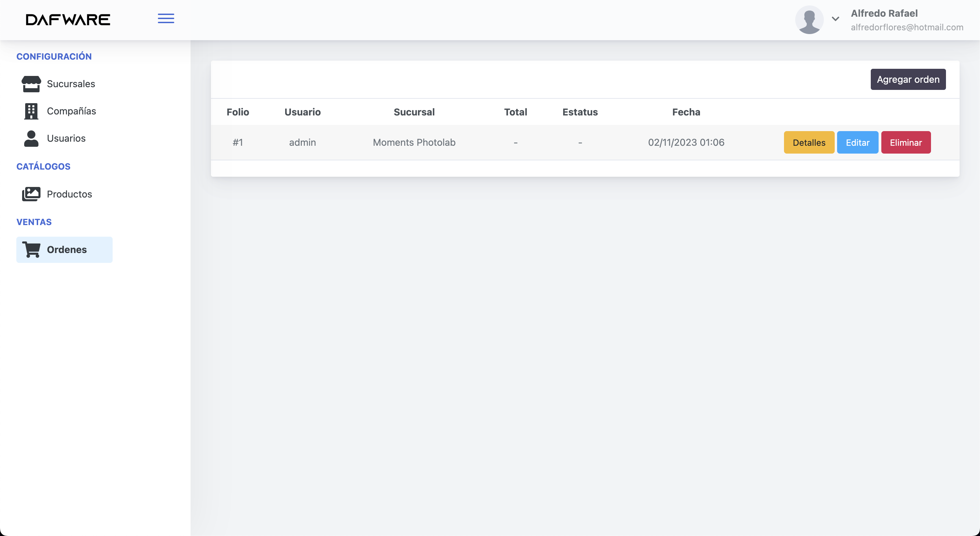Screen dimensions: 980x536
Task: Go to Usuarios section
Action: coord(66,139)
